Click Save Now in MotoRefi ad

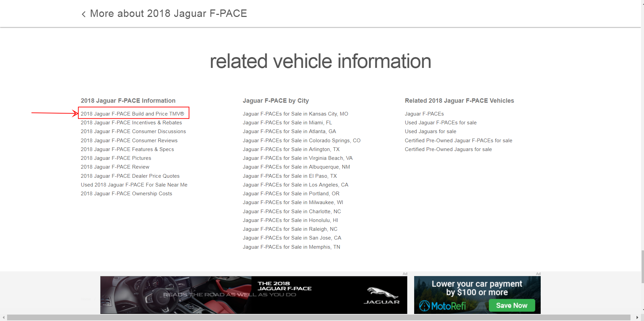point(512,305)
